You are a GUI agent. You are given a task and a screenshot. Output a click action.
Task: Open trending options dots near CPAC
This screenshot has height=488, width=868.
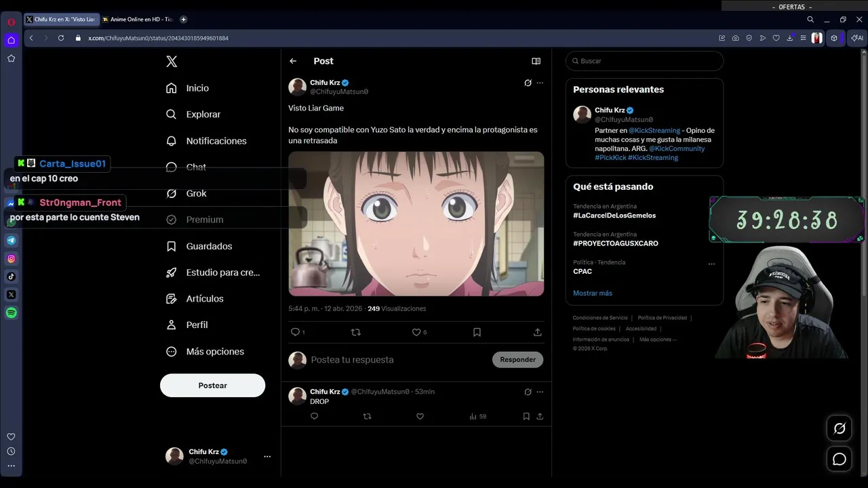[711, 264]
